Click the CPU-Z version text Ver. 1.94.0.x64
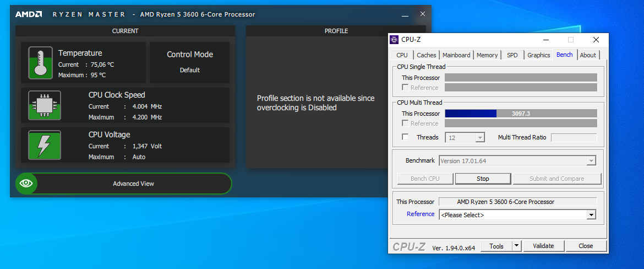Image resolution: width=644 pixels, height=269 pixels. [x=454, y=248]
